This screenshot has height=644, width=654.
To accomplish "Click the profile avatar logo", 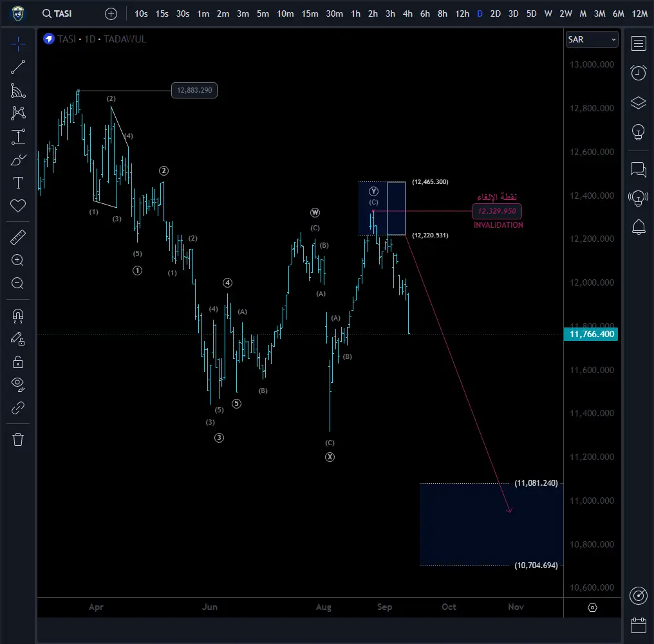I will [x=17, y=14].
